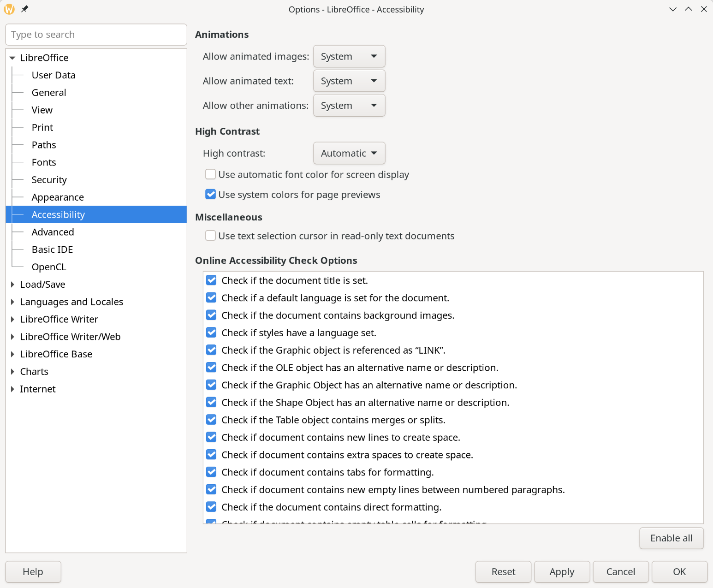The width and height of the screenshot is (713, 588).
Task: Click the pin icon in the titlebar
Action: [24, 9]
